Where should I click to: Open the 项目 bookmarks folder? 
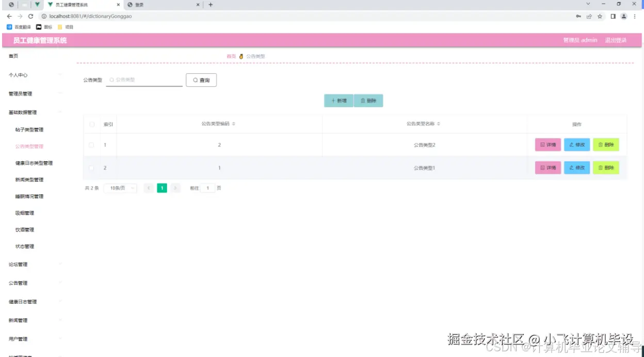point(66,27)
